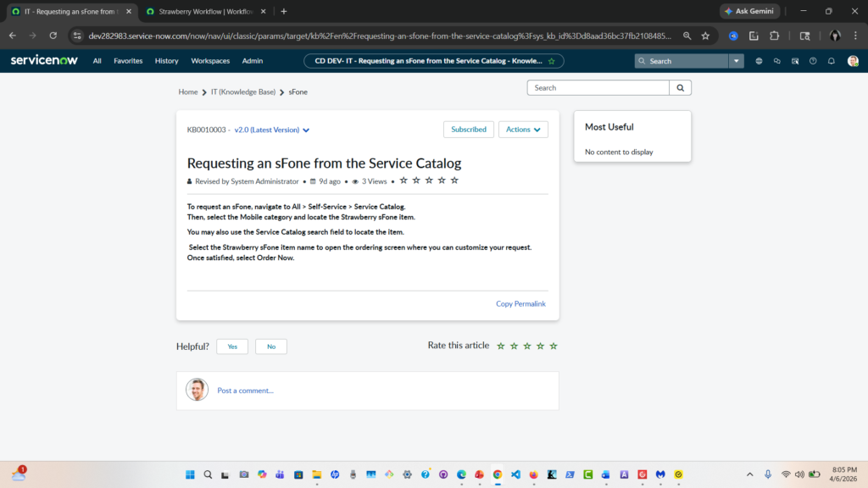Screen dimensions: 868x488
Task: Open the user avatar menu in header
Action: click(x=853, y=61)
